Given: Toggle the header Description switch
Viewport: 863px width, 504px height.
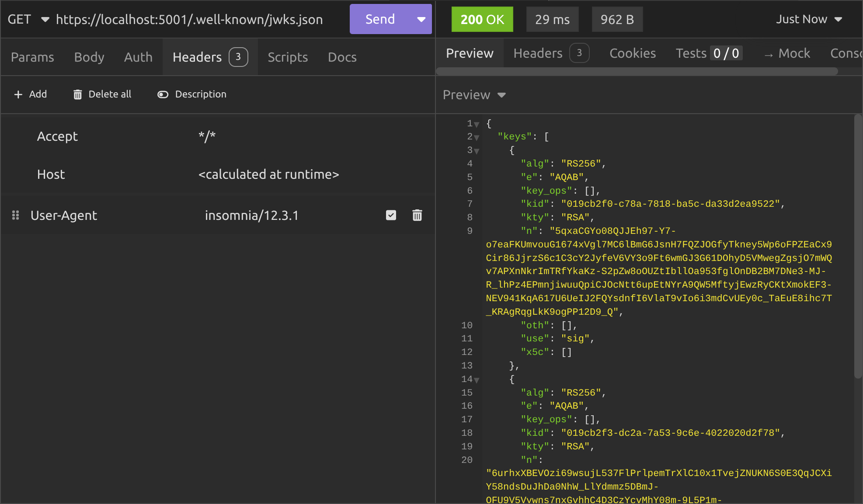Looking at the screenshot, I should (163, 94).
